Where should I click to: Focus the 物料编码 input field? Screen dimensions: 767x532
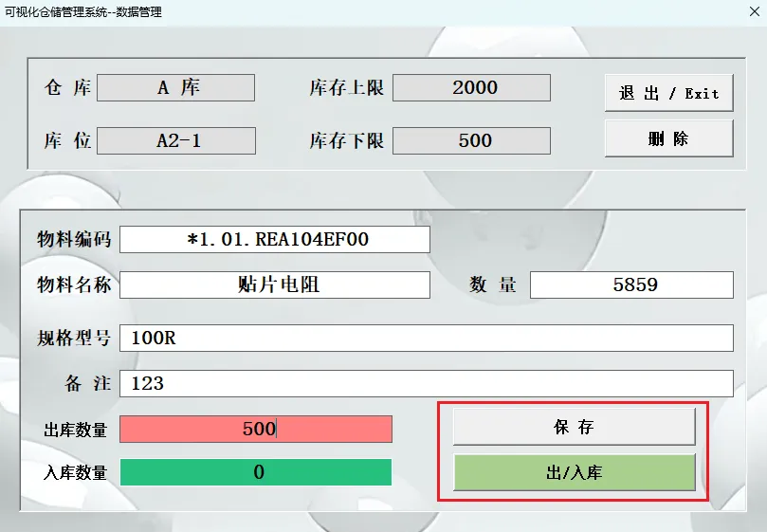point(275,239)
